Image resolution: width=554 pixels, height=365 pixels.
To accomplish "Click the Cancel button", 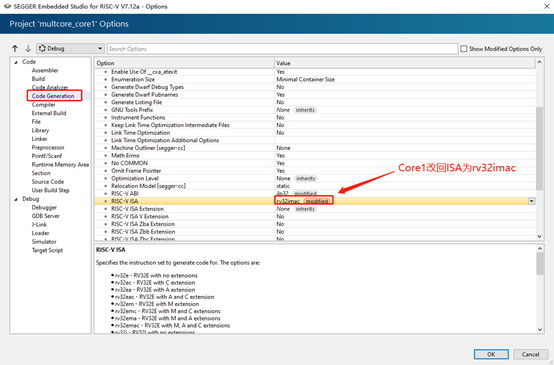I will pos(530,354).
